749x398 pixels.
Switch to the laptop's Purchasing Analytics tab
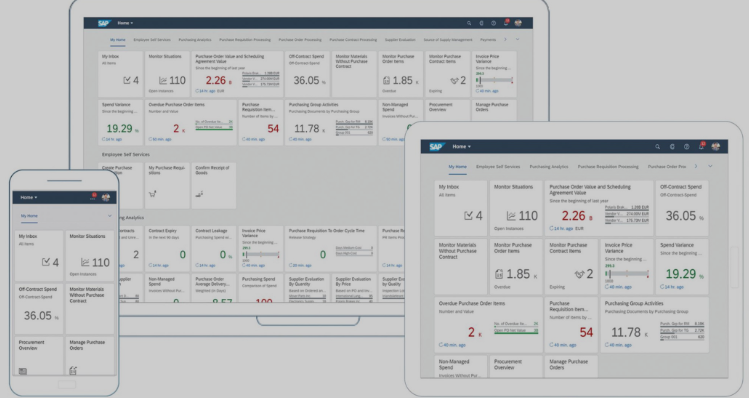coord(195,40)
